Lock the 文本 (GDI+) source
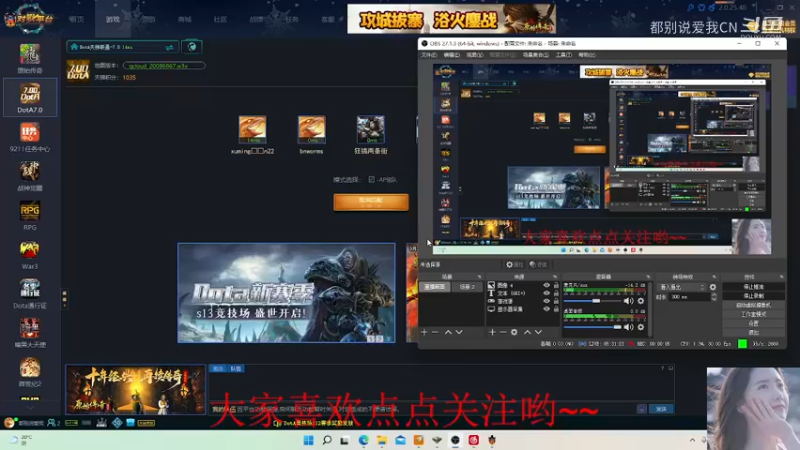Image resolution: width=800 pixels, height=450 pixels. coord(556,293)
